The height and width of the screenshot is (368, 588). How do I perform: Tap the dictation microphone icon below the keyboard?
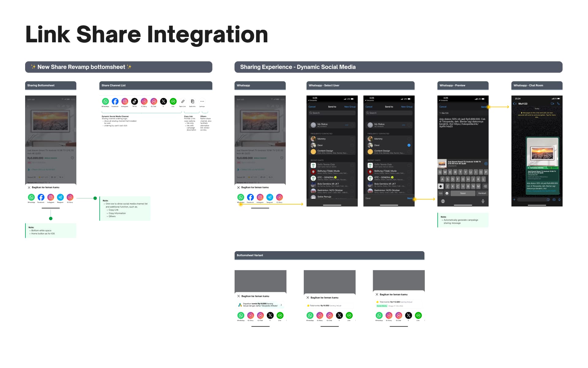click(x=483, y=201)
